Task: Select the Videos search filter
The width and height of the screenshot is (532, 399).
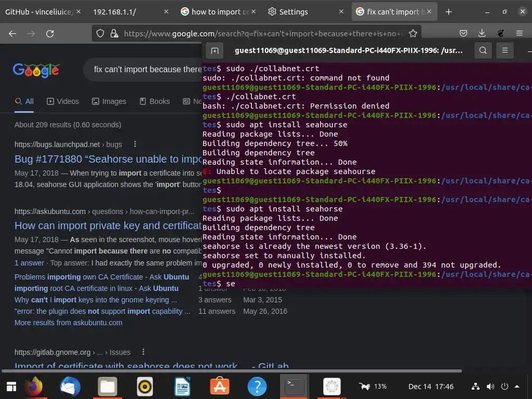Action: pos(63,101)
